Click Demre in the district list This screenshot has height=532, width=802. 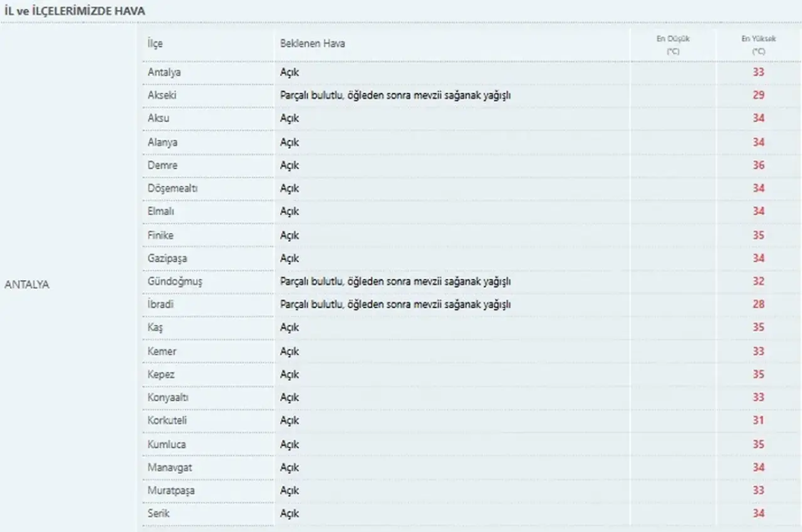pos(162,165)
